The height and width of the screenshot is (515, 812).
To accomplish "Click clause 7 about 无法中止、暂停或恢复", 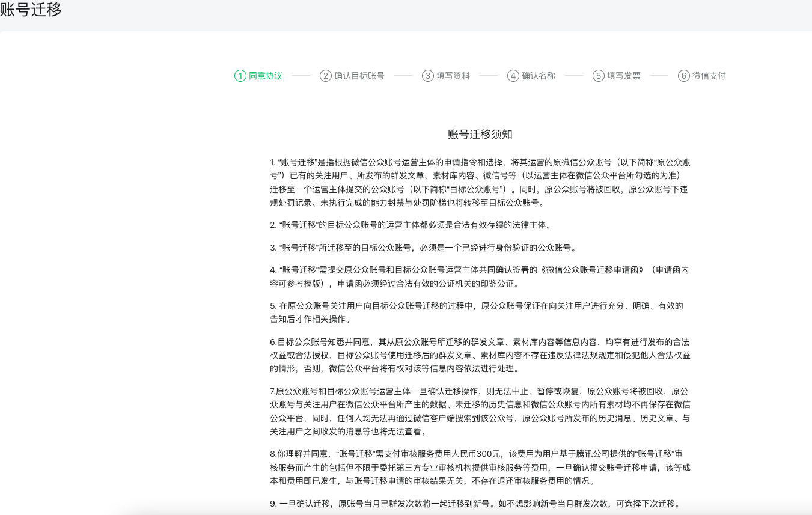I will 480,411.
